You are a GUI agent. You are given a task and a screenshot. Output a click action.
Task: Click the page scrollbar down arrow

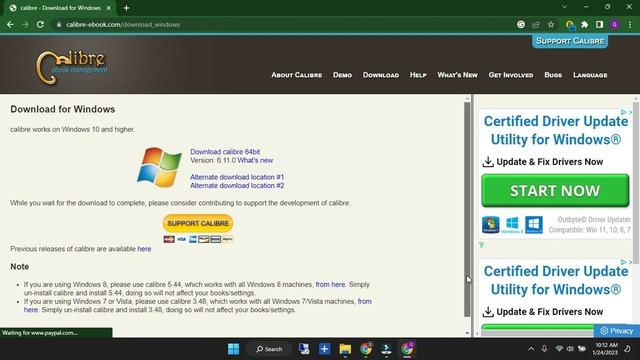pyautogui.click(x=467, y=333)
